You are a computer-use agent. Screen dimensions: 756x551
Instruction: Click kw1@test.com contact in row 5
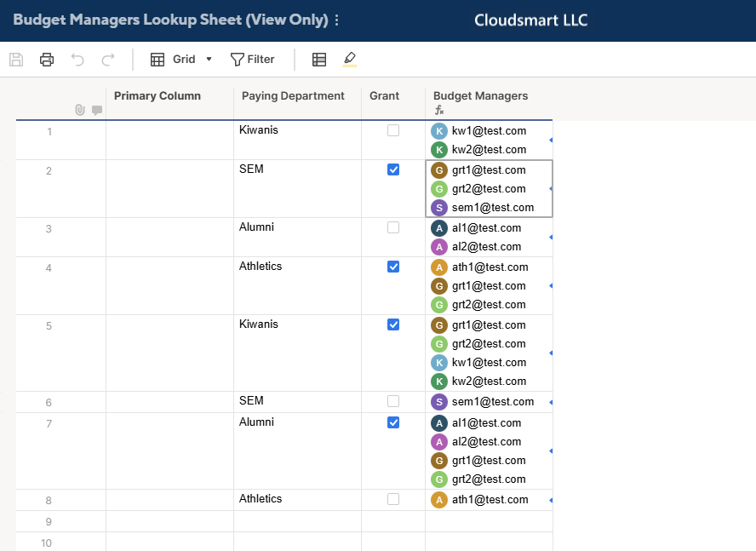pyautogui.click(x=489, y=362)
